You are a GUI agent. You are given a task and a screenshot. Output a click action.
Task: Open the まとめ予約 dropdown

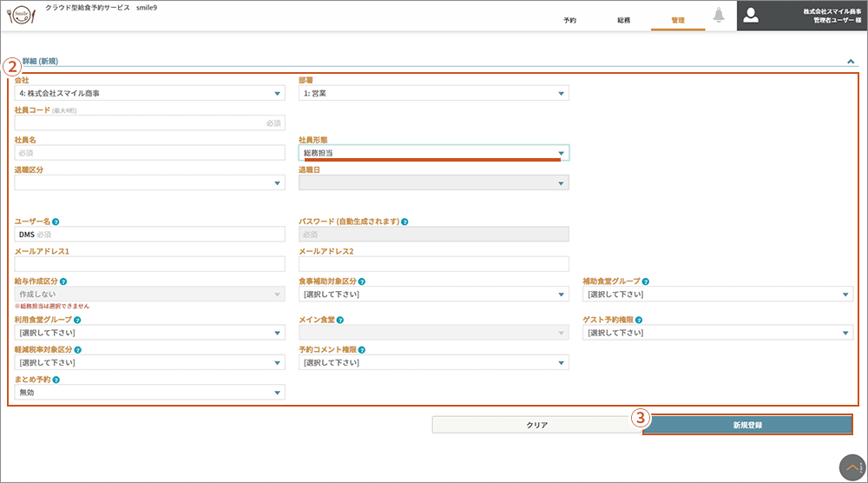pyautogui.click(x=149, y=392)
